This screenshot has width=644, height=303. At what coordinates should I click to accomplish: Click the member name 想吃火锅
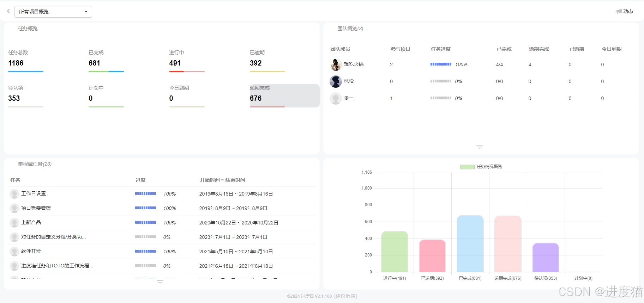[354, 64]
